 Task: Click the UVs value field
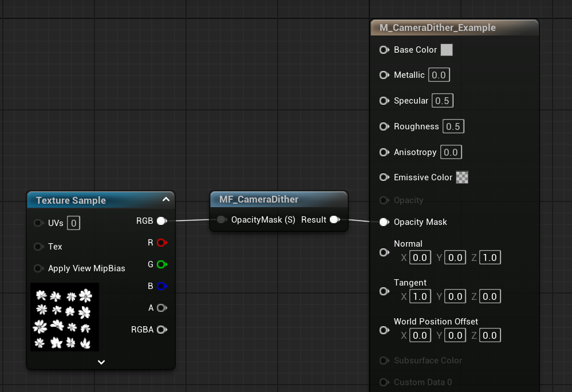click(x=73, y=223)
